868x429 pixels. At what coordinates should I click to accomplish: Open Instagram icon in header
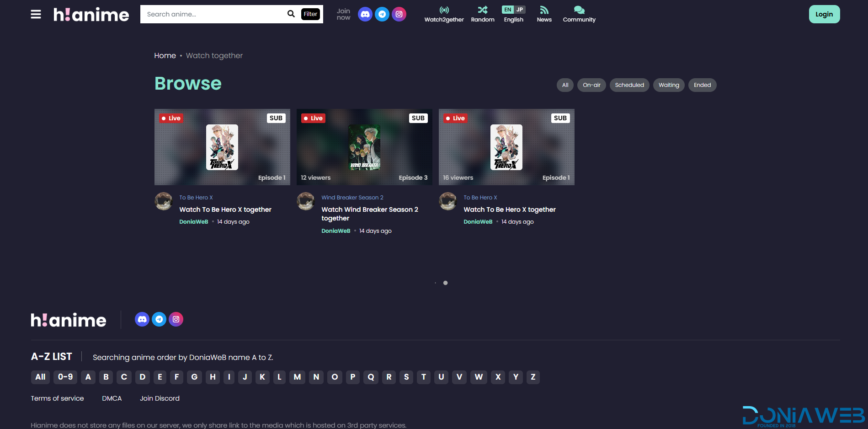click(x=399, y=14)
